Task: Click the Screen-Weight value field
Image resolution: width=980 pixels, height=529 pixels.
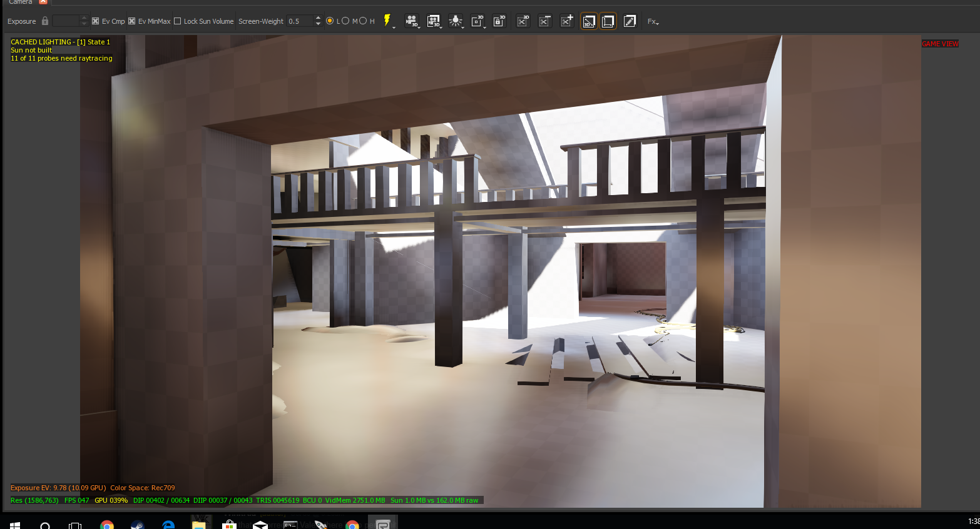Action: [x=300, y=21]
